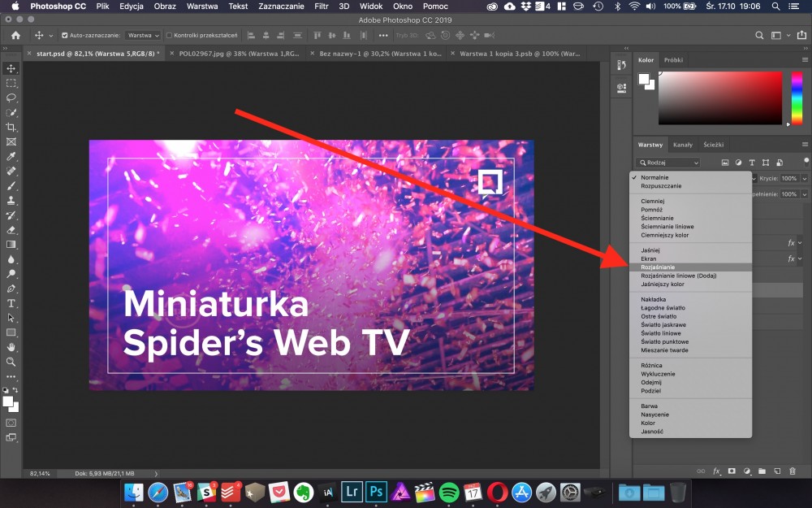The image size is (812, 508).
Task: Click inside the color picker field
Action: pyautogui.click(x=719, y=98)
